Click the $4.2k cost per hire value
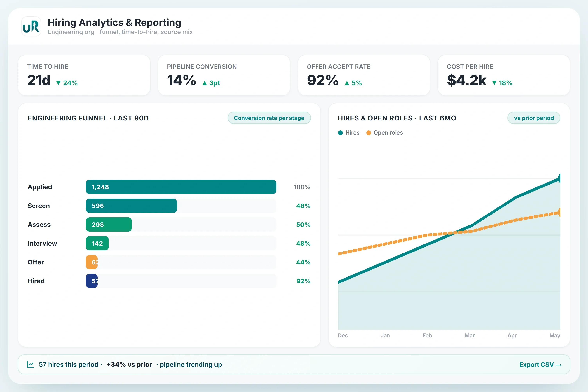 [x=467, y=80]
